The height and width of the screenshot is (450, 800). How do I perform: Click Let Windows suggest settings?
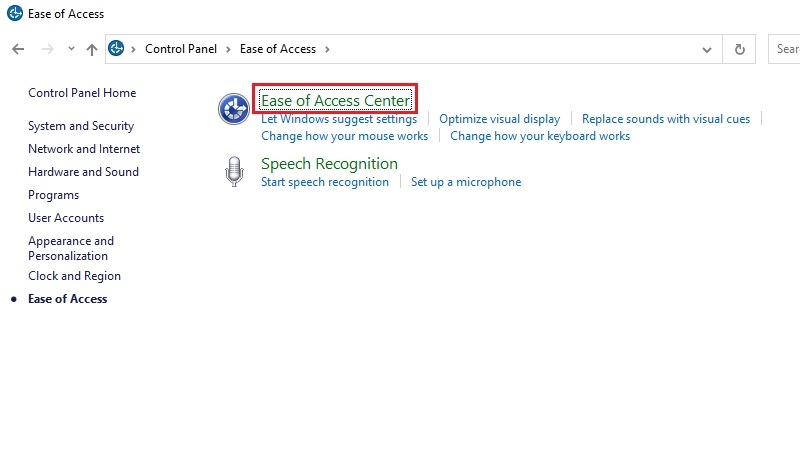(339, 119)
